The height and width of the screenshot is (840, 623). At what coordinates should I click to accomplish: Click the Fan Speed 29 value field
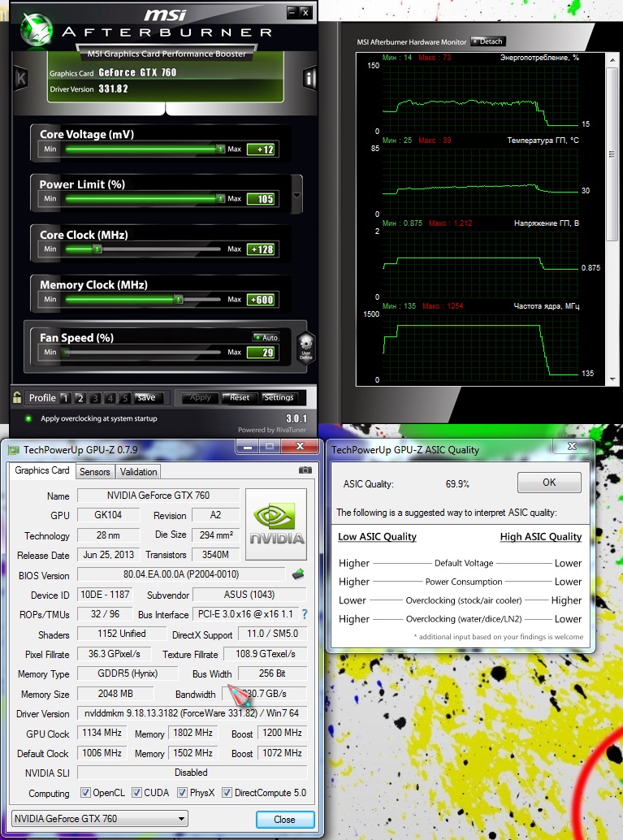coord(261,353)
